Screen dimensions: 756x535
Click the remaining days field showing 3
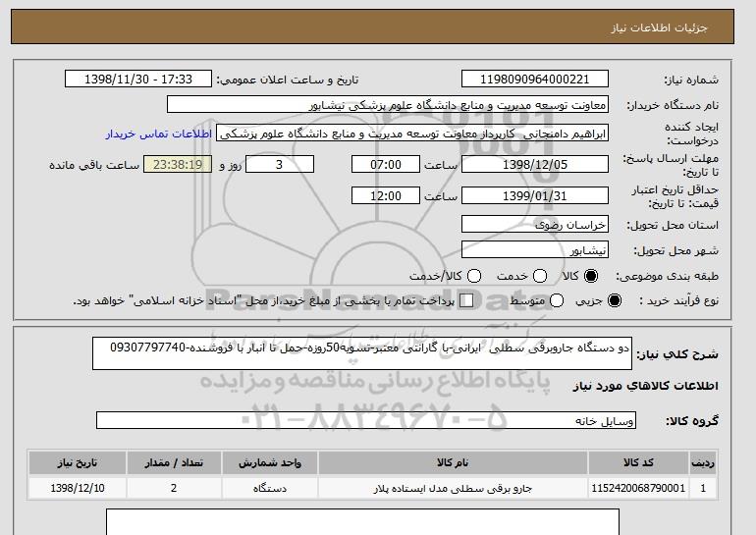coord(280,164)
